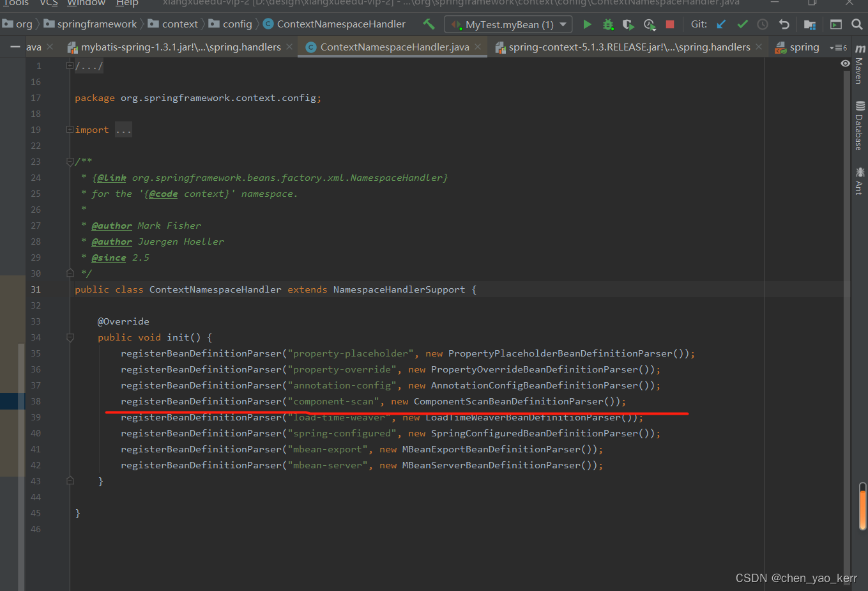Click PropertyPlaceholderBeanDefinitionParser class reference
Screen dimensions: 868x591
pyautogui.click(x=560, y=353)
